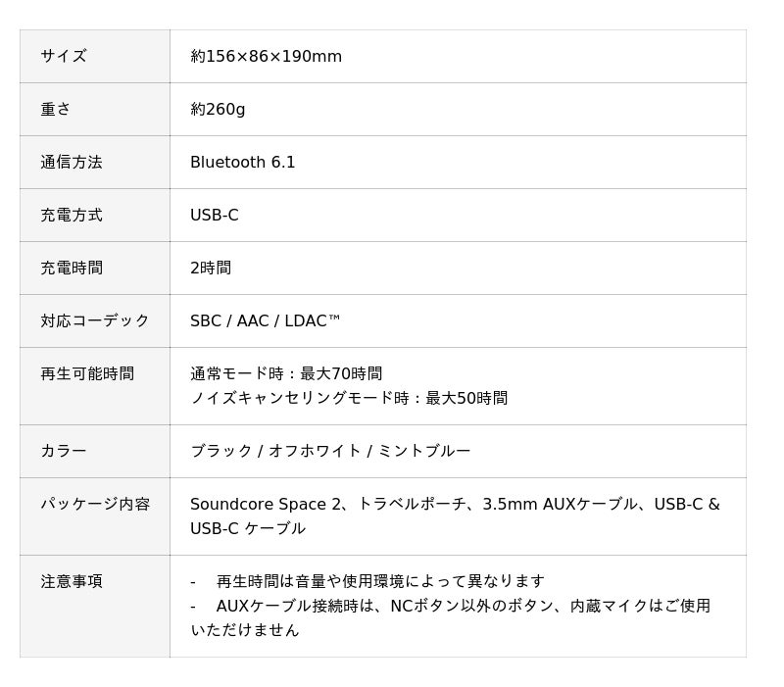Click the カラー row label
784x687 pixels.
click(x=64, y=452)
